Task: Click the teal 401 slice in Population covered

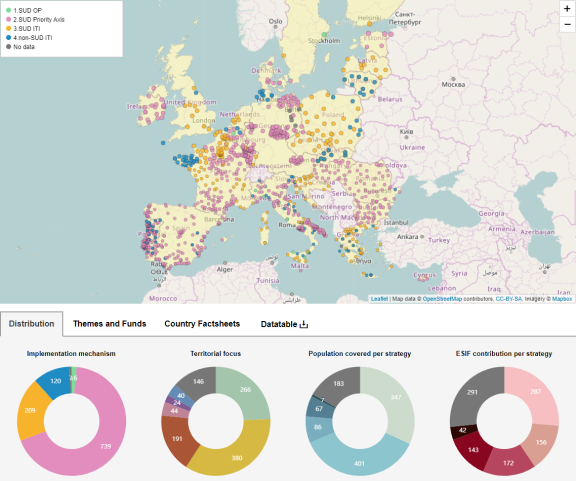Action: click(359, 461)
